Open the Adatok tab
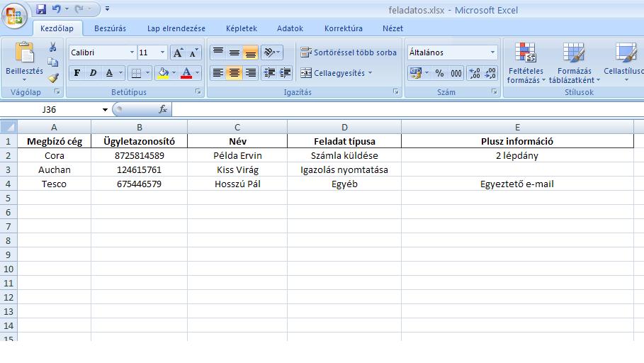The width and height of the screenshot is (644, 363). coord(290,28)
